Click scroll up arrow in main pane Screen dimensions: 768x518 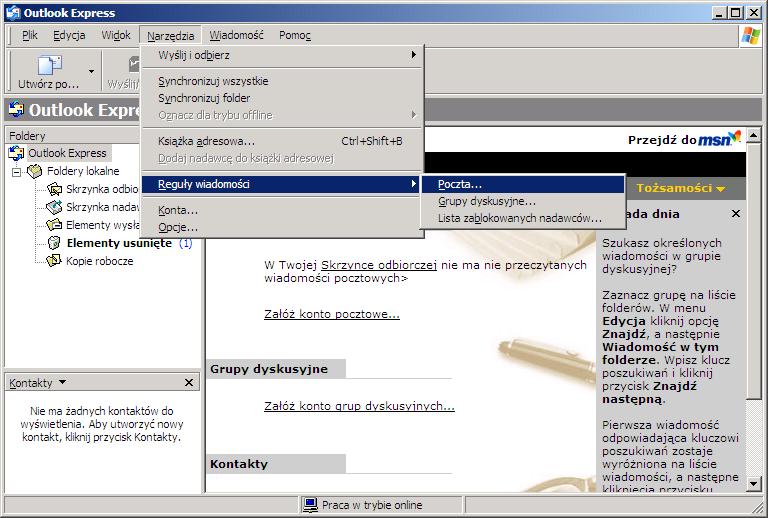click(754, 135)
